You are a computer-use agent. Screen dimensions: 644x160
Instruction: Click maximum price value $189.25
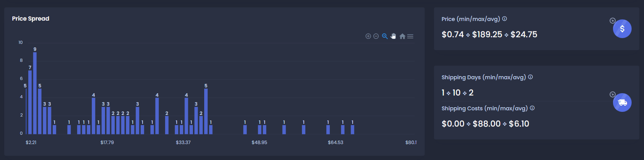487,35
